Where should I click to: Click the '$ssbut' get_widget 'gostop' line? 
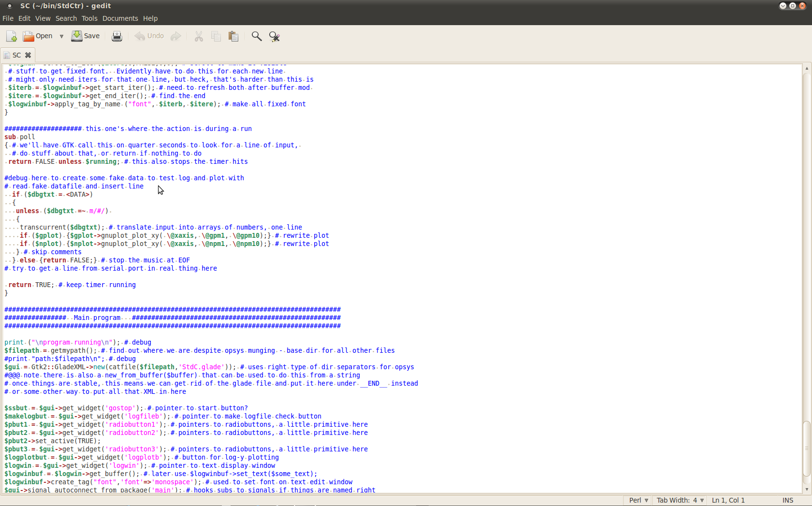[126, 408]
